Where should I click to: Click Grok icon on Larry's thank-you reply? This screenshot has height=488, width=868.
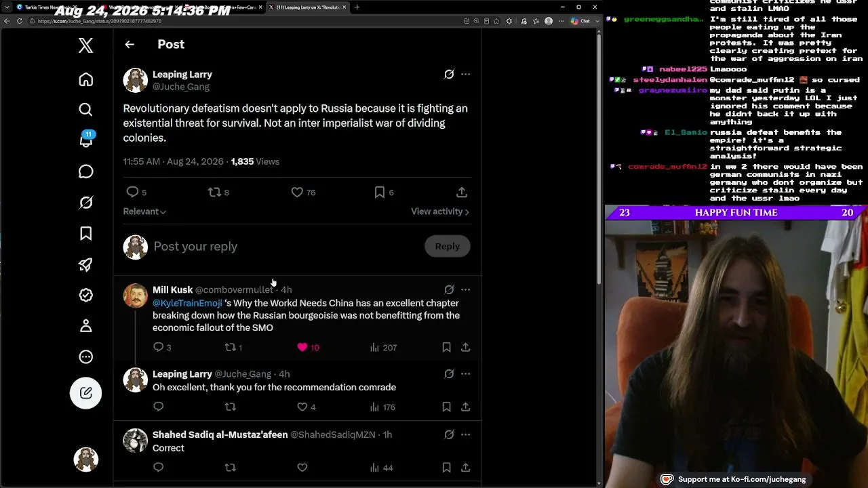(449, 373)
